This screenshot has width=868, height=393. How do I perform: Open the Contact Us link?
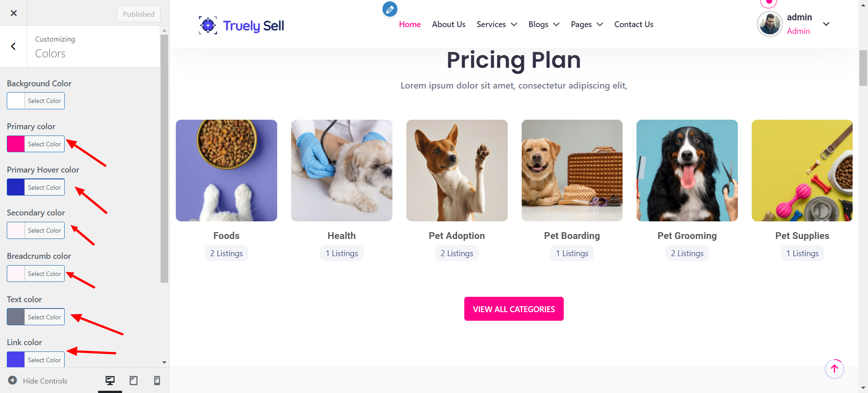(633, 24)
